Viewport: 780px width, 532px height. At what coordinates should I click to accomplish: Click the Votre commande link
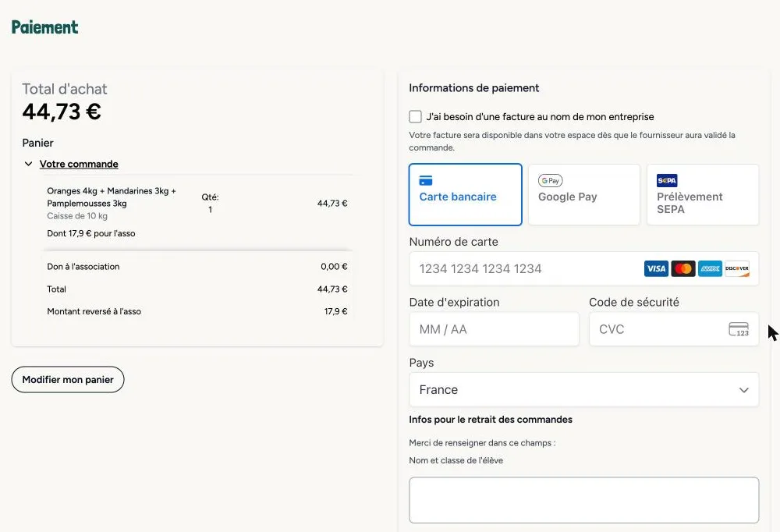coord(79,164)
